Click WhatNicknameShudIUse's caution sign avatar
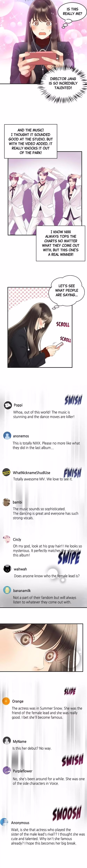 tap(6, 472)
